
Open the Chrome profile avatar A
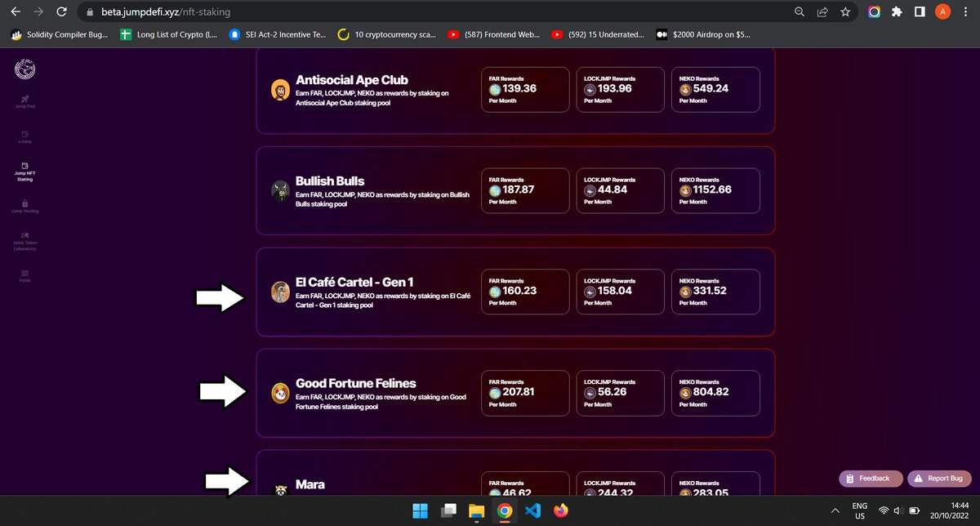tap(942, 12)
